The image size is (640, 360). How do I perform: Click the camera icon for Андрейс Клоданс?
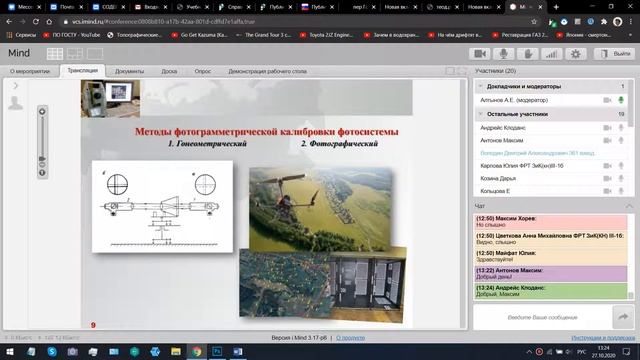click(607, 128)
